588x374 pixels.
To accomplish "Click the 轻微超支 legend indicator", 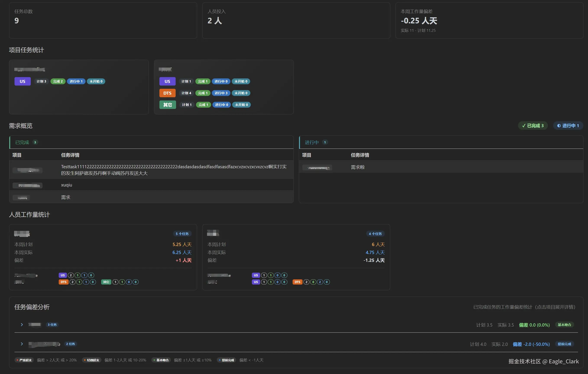I will coord(92,360).
